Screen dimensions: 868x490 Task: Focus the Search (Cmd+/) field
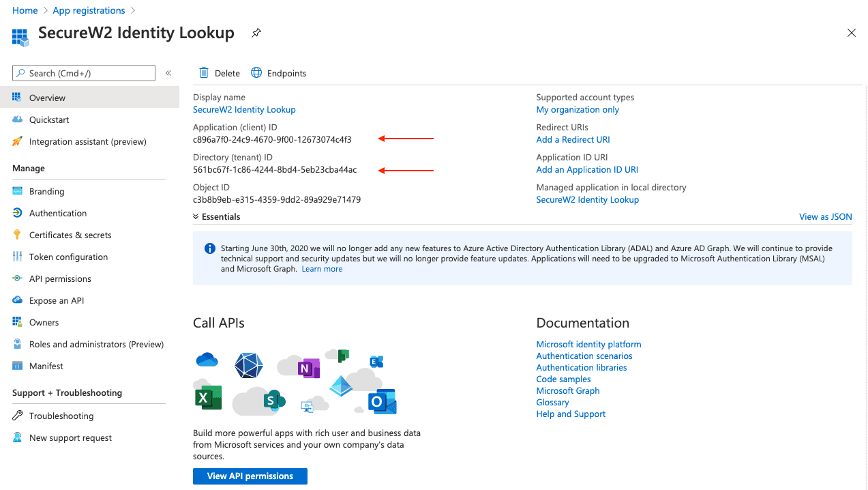tap(84, 73)
